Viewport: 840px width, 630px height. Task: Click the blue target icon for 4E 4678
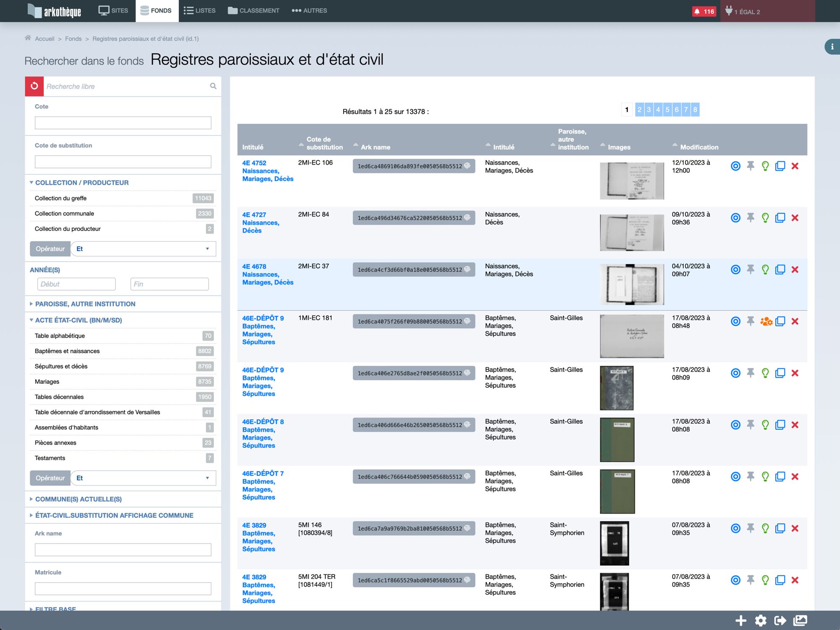click(x=735, y=270)
